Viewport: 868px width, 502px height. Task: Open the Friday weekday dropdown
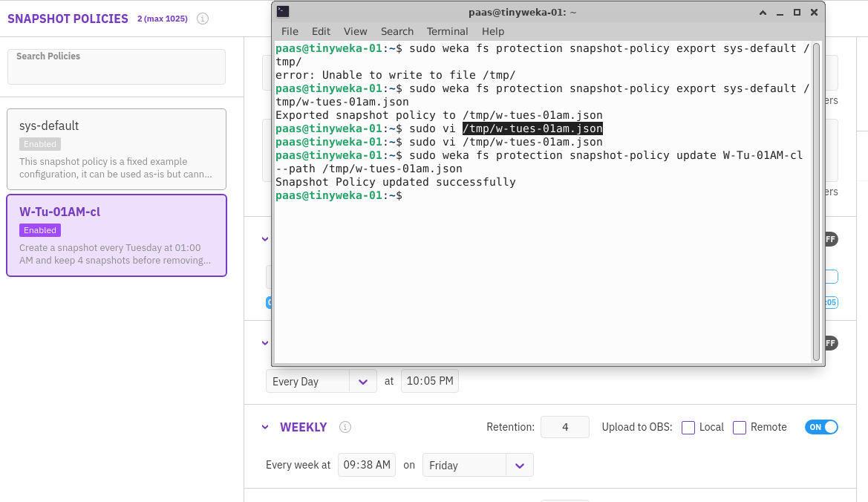477,466
